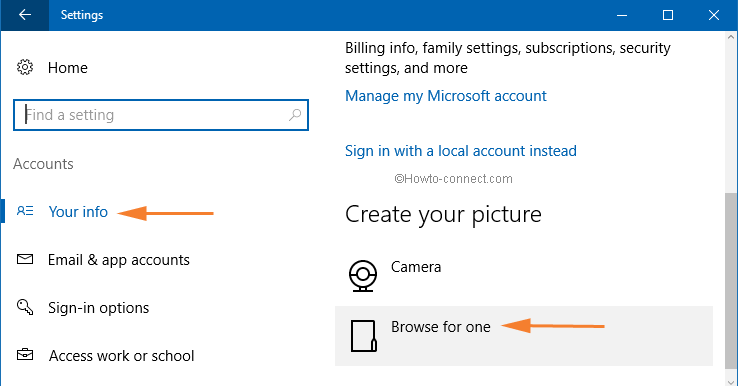The width and height of the screenshot is (738, 386).
Task: Click the key icon for Sign-in options
Action: click(x=25, y=307)
